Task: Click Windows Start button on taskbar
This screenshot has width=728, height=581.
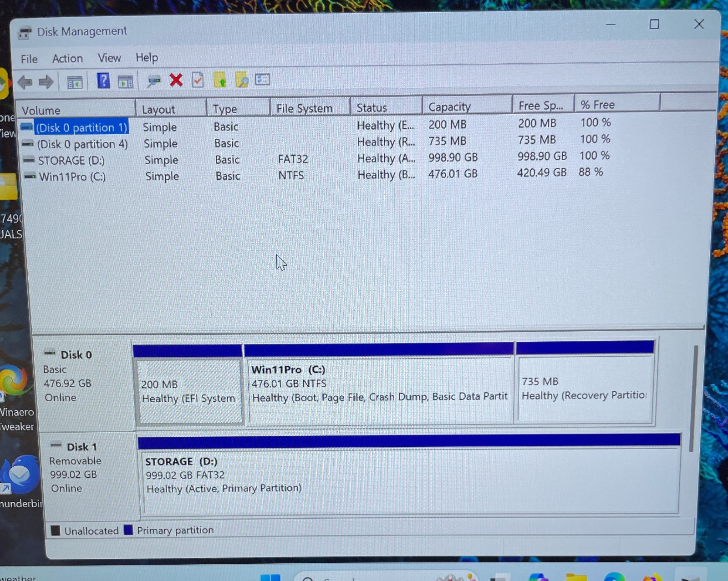Action: pyautogui.click(x=270, y=578)
